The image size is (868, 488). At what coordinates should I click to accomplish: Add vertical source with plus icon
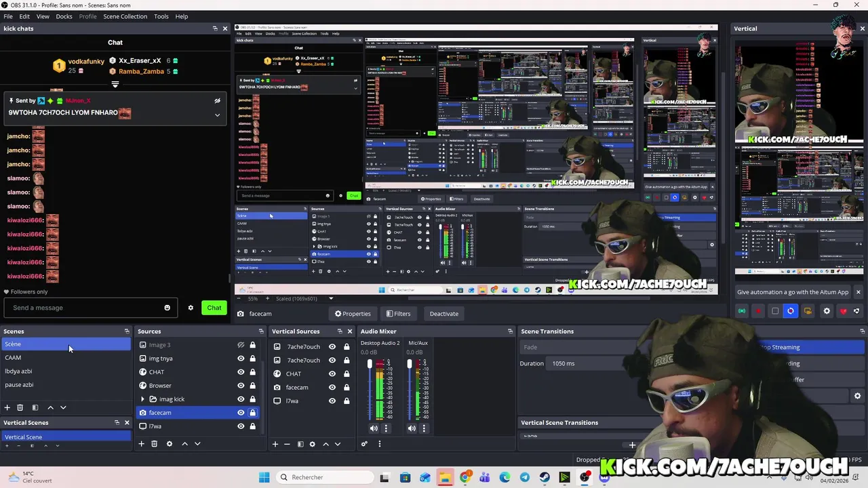pyautogui.click(x=275, y=444)
